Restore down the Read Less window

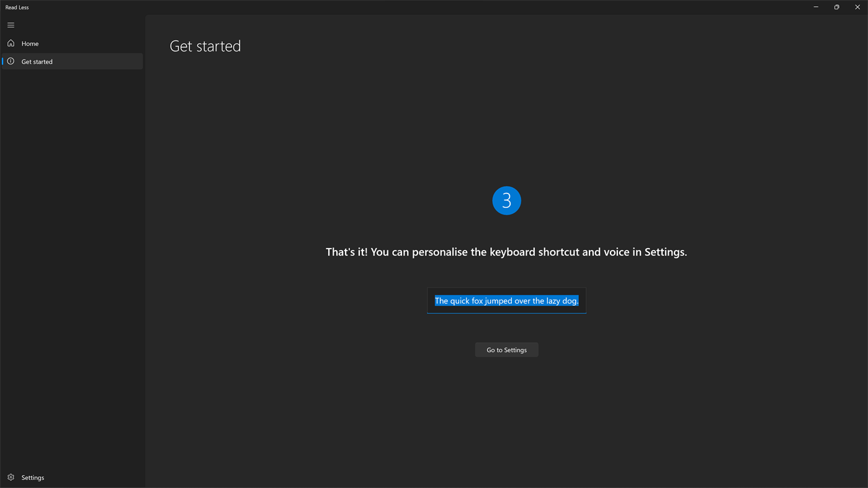pos(835,6)
